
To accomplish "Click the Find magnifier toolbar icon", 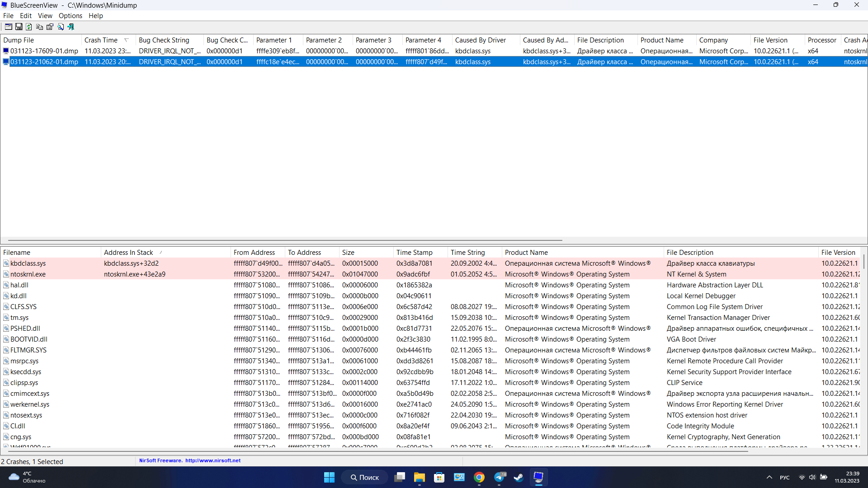I will [x=61, y=27].
